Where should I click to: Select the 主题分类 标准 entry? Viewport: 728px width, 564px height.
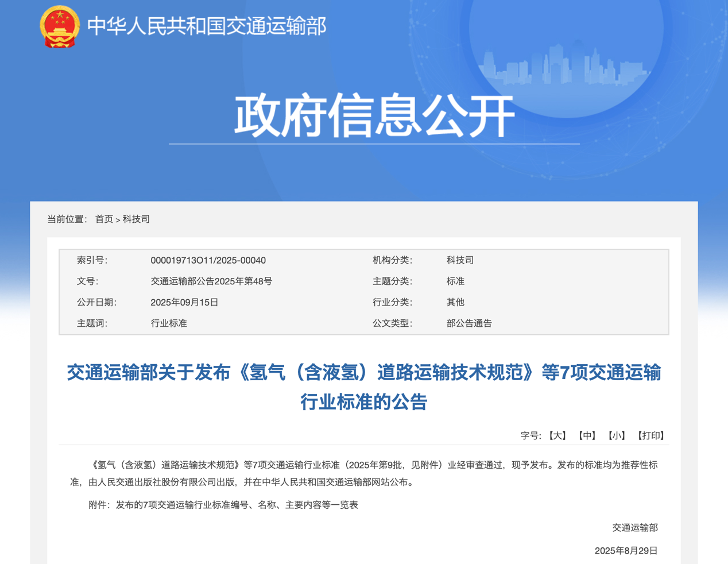click(x=454, y=281)
